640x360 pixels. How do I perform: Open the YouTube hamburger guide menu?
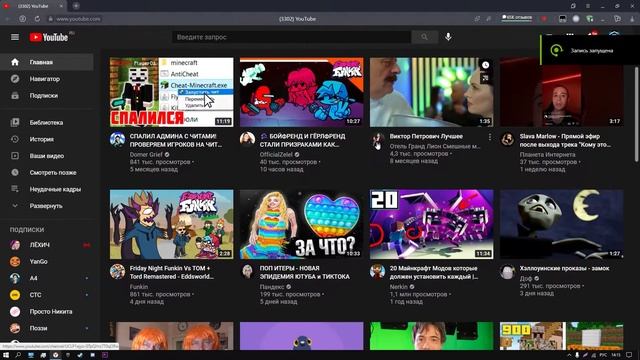point(15,37)
